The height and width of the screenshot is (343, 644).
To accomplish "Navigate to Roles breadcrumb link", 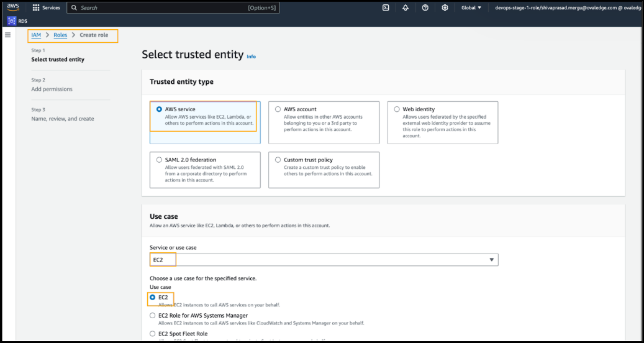I will (x=60, y=35).
